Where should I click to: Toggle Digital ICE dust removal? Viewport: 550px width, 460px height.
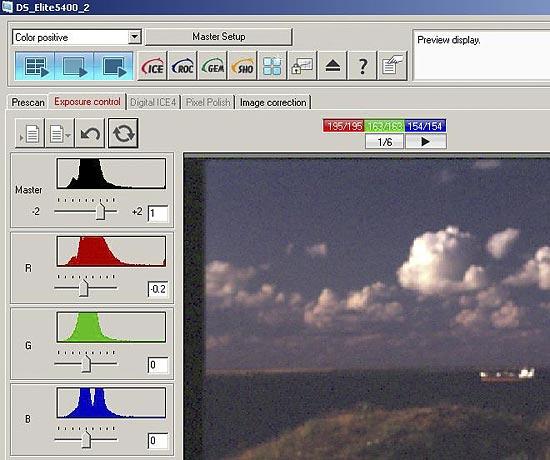pos(152,66)
